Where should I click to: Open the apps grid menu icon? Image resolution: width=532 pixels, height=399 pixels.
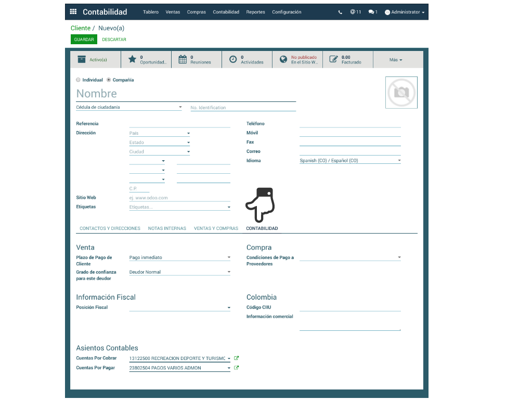[x=73, y=12]
